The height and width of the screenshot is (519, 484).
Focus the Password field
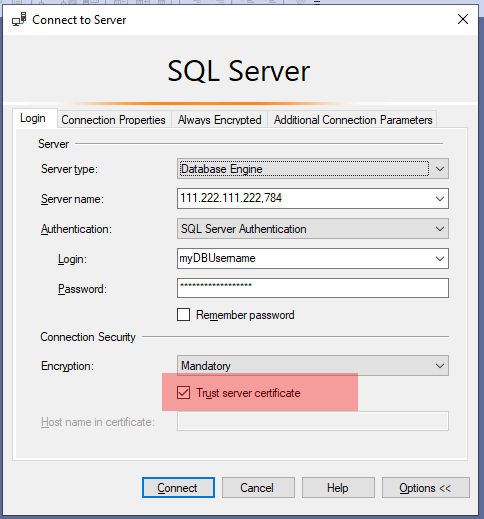point(313,288)
